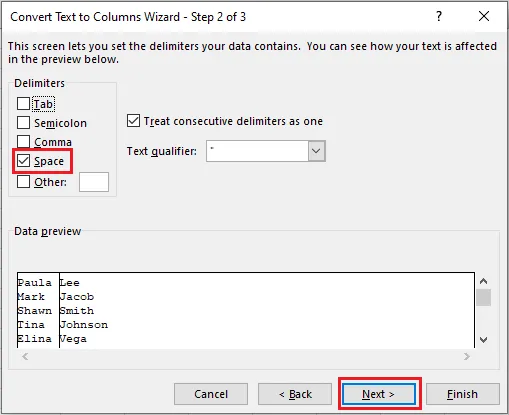Click the Other delimiter text box

click(94, 182)
